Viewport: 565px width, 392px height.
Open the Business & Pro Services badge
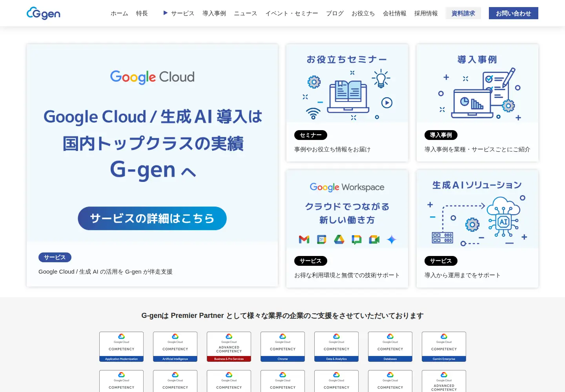229,347
